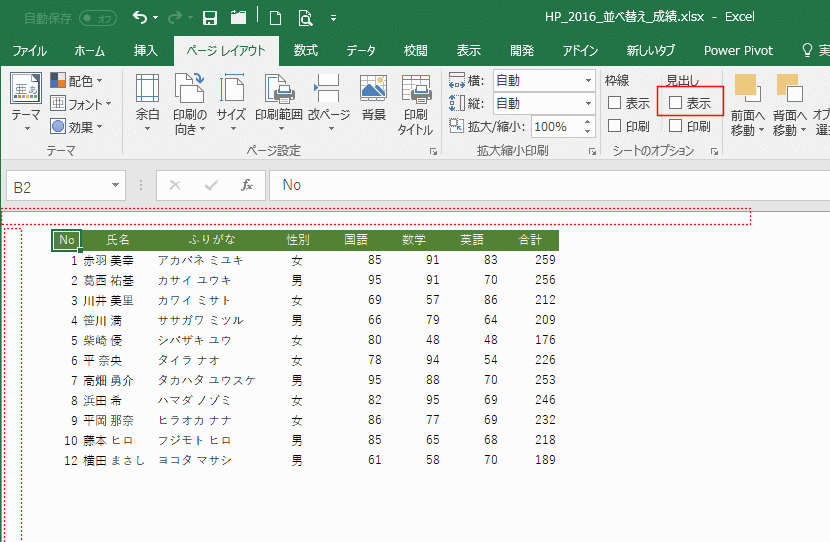Viewport: 830px width, 542px height.
Task: Click print preview icon in quick access
Action: 305,19
